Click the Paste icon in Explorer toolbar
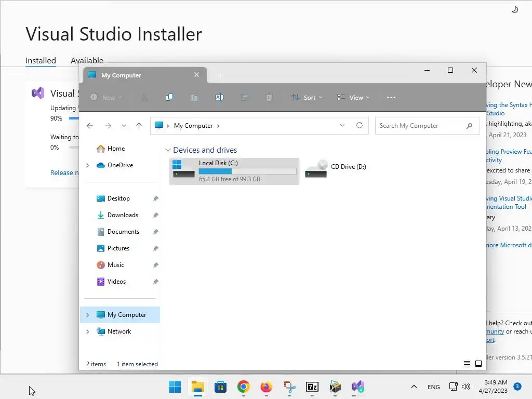532x399 pixels. pos(194,97)
